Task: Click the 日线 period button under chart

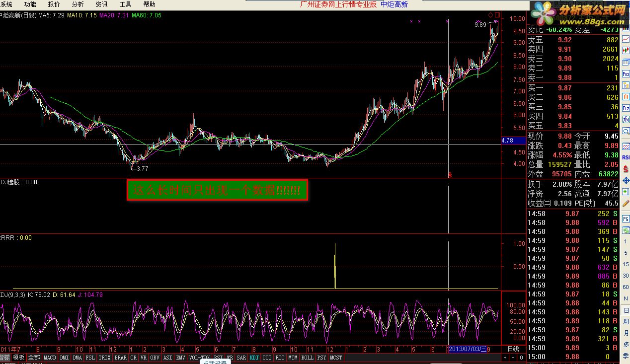Action: 513,349
